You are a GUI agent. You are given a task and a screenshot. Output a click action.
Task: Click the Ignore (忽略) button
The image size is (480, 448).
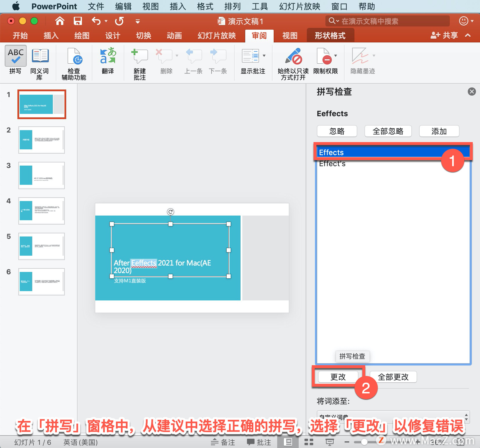click(337, 131)
